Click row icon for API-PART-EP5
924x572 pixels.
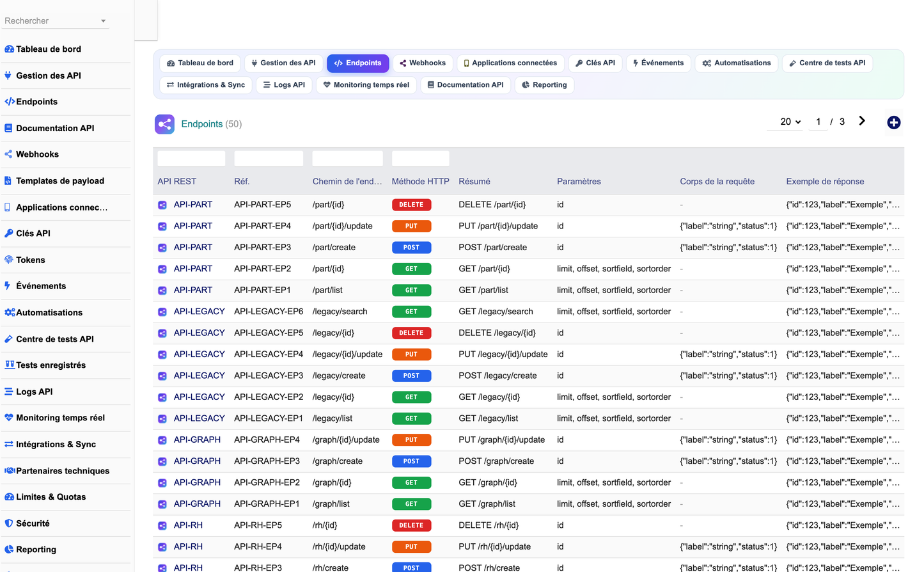(x=162, y=205)
